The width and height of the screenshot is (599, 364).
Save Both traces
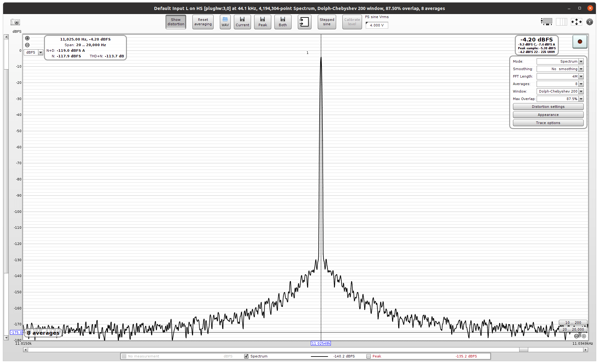pos(283,22)
